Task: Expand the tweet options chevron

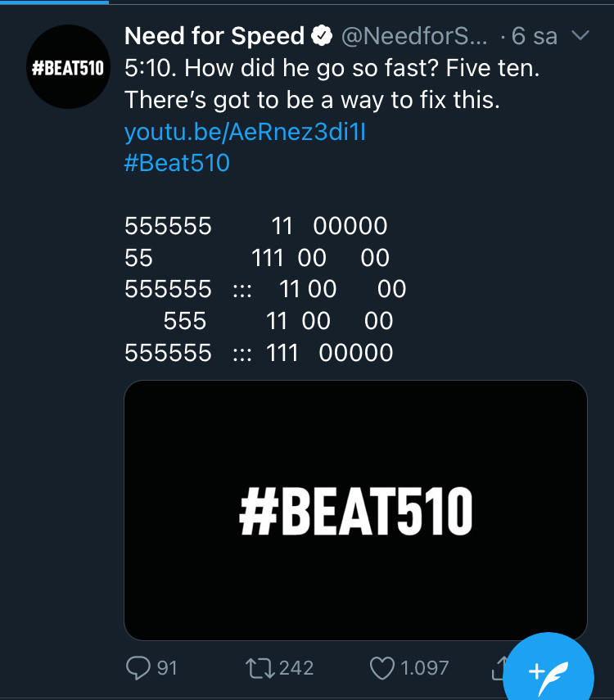Action: (580, 36)
